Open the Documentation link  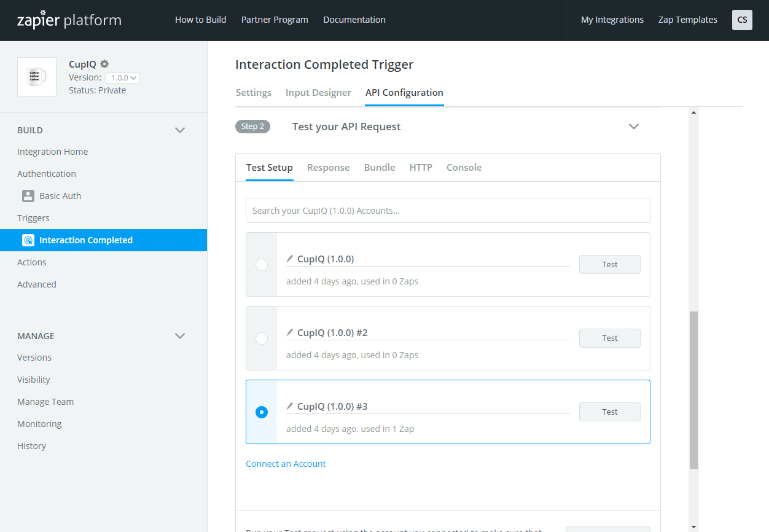click(354, 20)
